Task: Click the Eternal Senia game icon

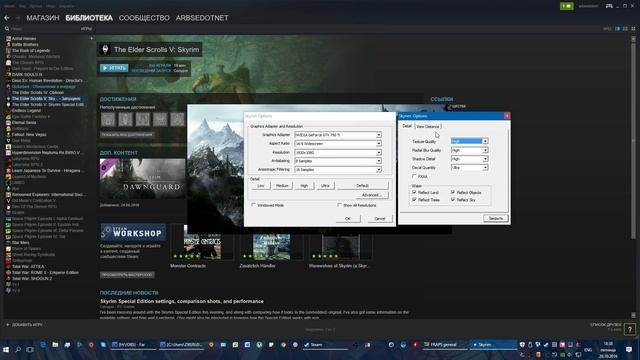Action: [x=8, y=122]
